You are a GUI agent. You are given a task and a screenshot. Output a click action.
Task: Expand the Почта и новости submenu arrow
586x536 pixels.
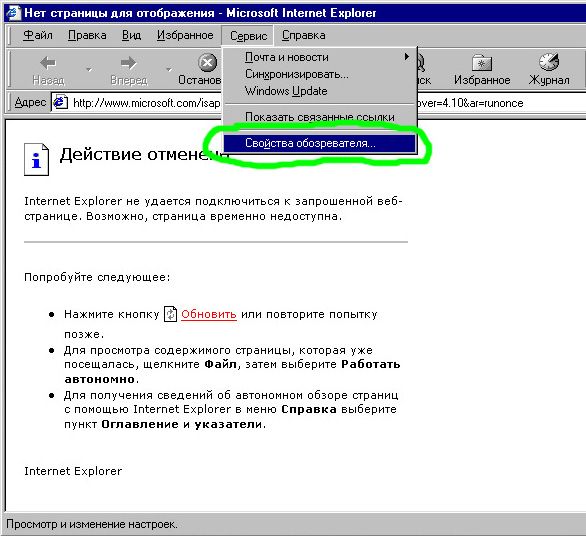click(x=407, y=57)
